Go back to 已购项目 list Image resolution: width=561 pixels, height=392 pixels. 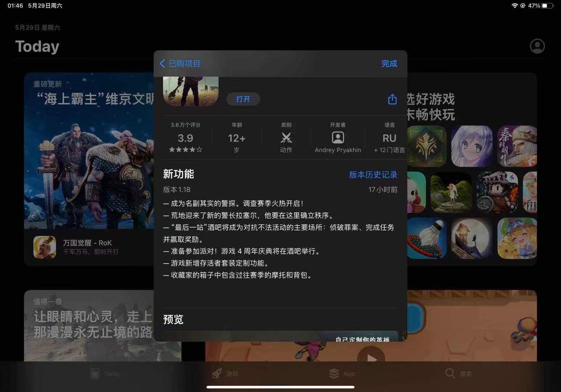coord(180,64)
